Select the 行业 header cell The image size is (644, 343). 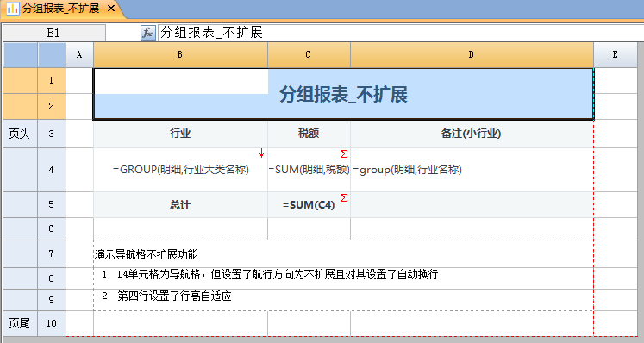[x=180, y=134]
